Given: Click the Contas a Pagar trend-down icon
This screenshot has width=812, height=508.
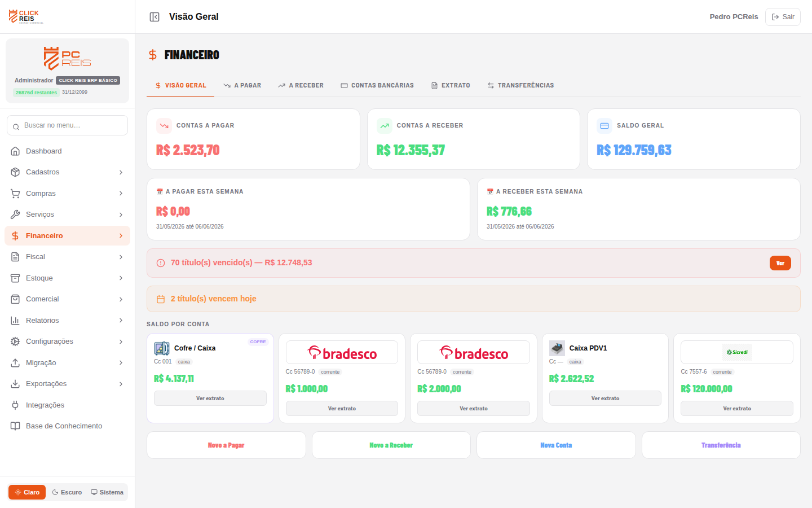Looking at the screenshot, I should click(164, 126).
